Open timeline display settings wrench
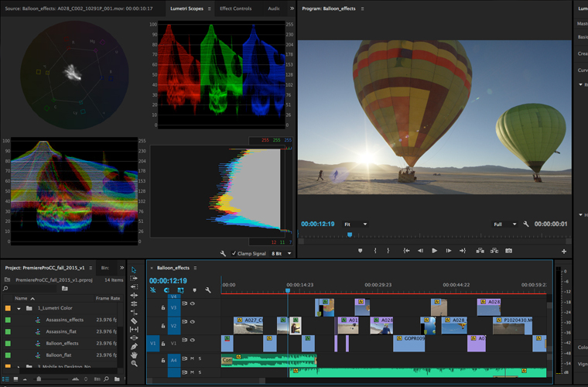 tap(208, 290)
